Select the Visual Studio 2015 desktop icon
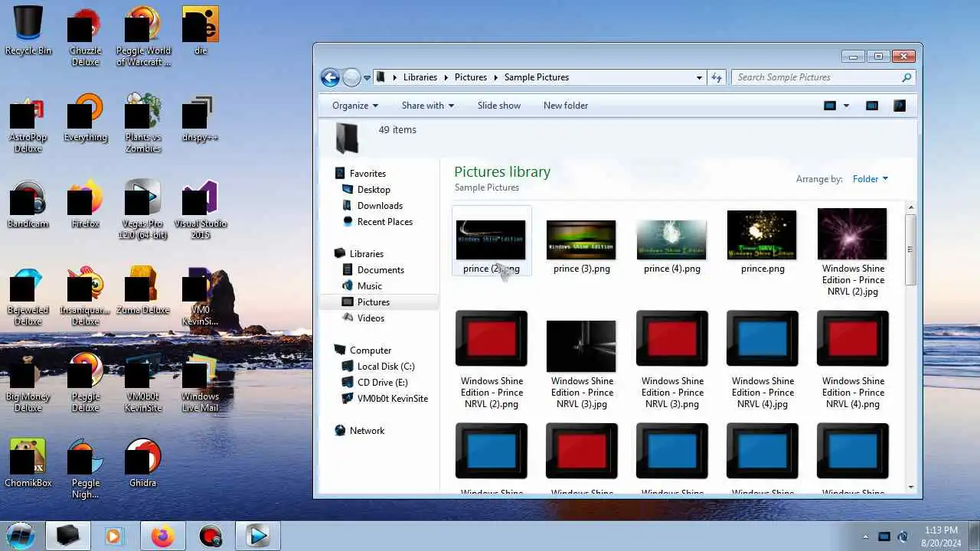The image size is (980, 551). pyautogui.click(x=201, y=210)
